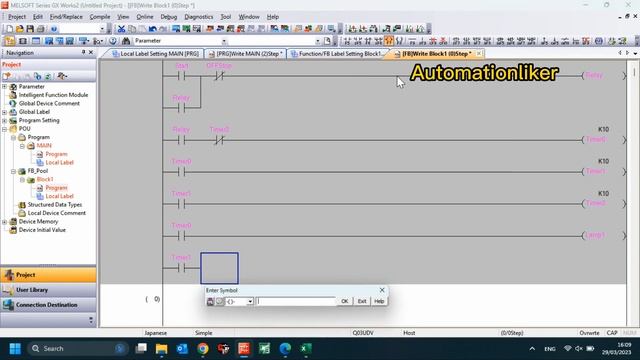The image size is (640, 360).
Task: Click the Print toolbar icon
Action: 40,29
